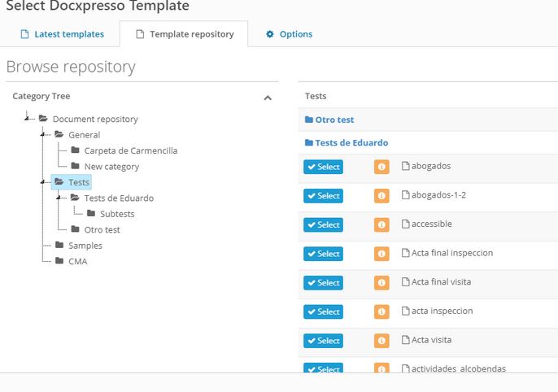Show info for acta inspeccion
Screen dimensions: 558x392
(x=381, y=312)
